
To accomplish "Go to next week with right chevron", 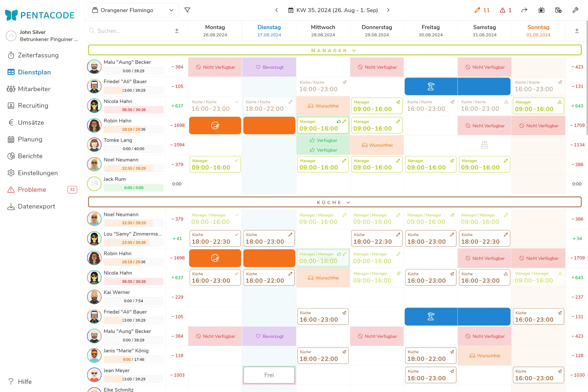I will pyautogui.click(x=388, y=10).
